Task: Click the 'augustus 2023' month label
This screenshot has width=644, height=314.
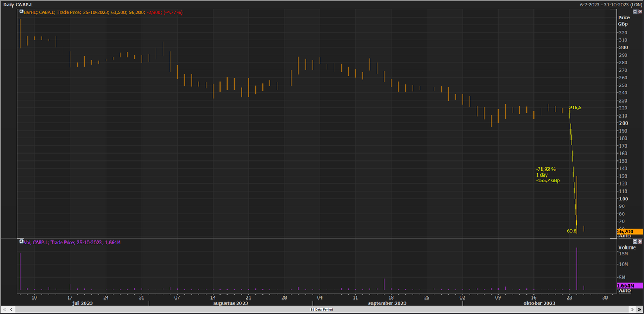Action: coord(230,303)
